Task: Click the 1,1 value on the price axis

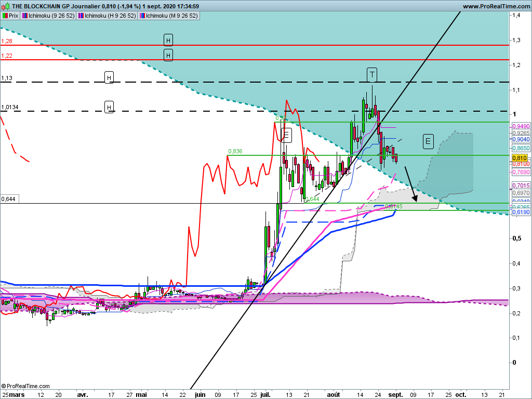Action: tap(516, 90)
